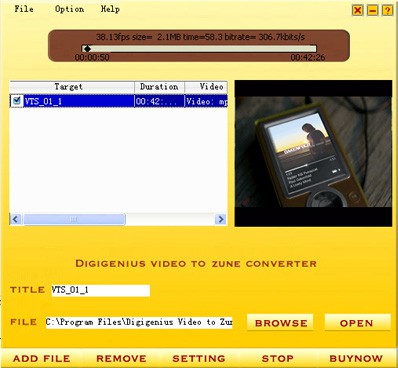398x368 pixels.
Task: Select the VTS_01_1 list row
Action: click(119, 101)
